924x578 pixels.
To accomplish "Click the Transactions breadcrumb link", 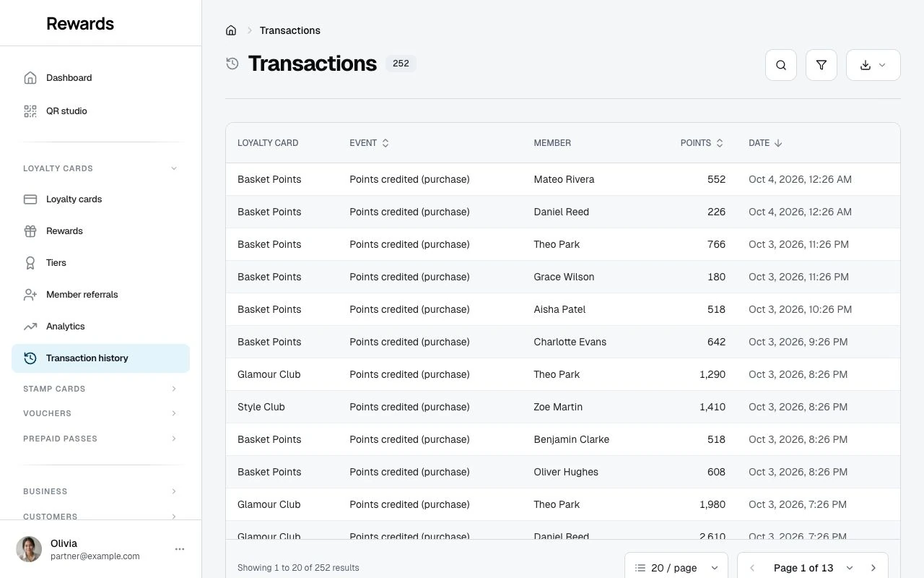I will click(290, 30).
